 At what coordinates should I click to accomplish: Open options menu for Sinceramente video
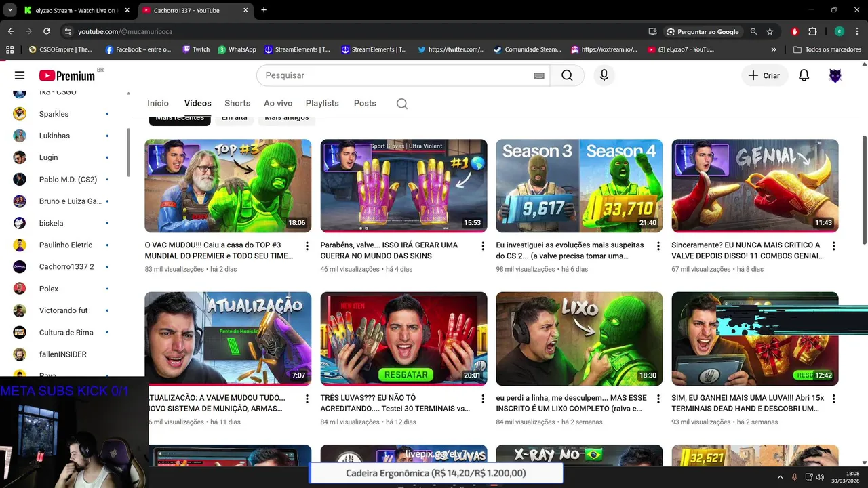[834, 246]
